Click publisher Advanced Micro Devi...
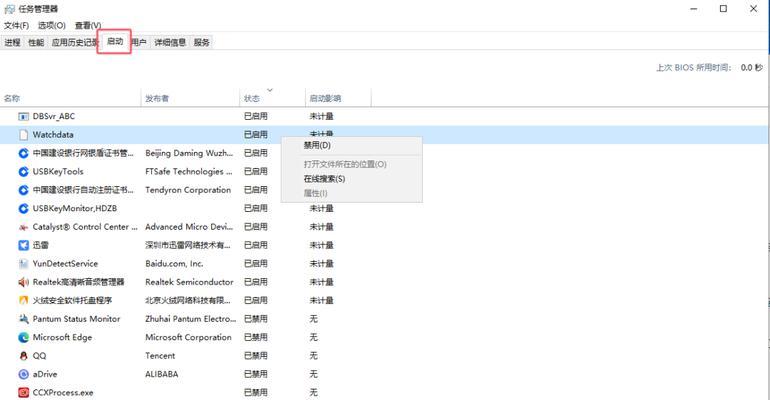The width and height of the screenshot is (770, 400). point(189,227)
